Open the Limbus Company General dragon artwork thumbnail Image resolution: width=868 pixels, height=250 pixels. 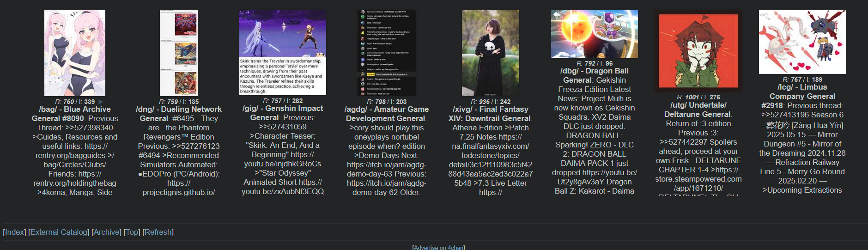tap(802, 42)
